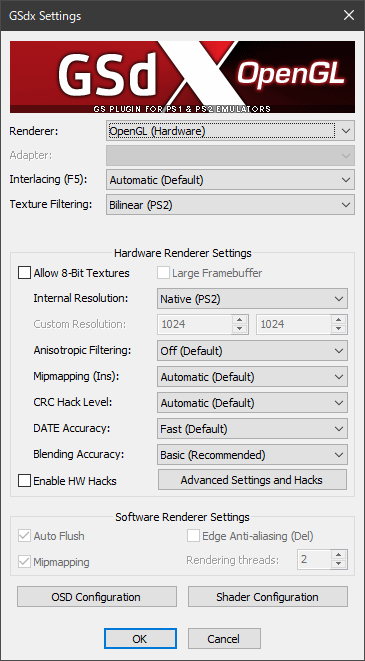This screenshot has width=365, height=661.
Task: Open the Texture Filtering combo box
Action: (230, 205)
